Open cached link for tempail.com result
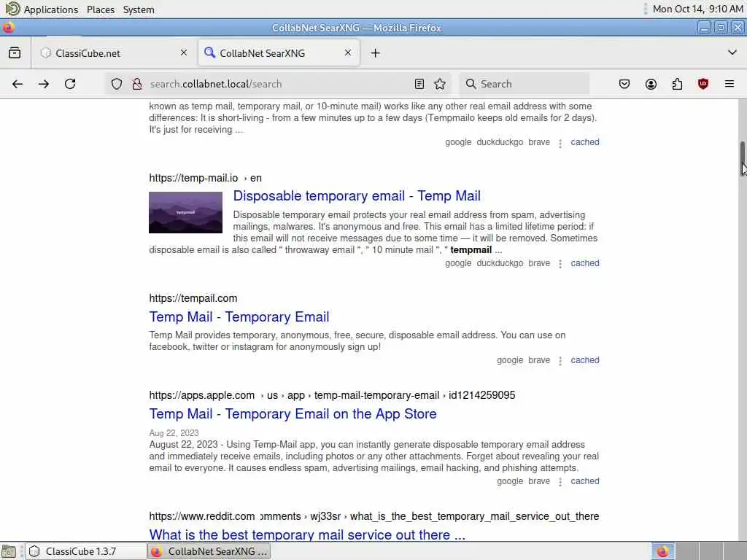Viewport: 747px width, 560px height. click(x=585, y=360)
